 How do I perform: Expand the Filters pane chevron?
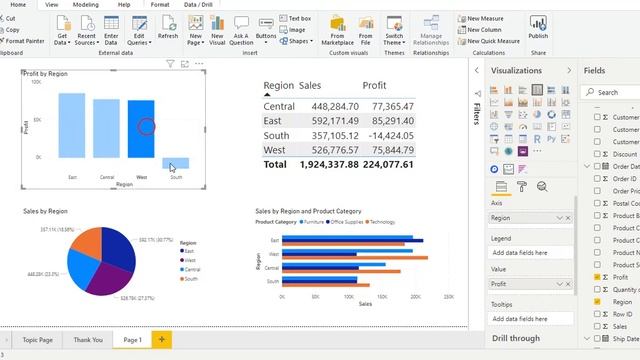(x=477, y=70)
